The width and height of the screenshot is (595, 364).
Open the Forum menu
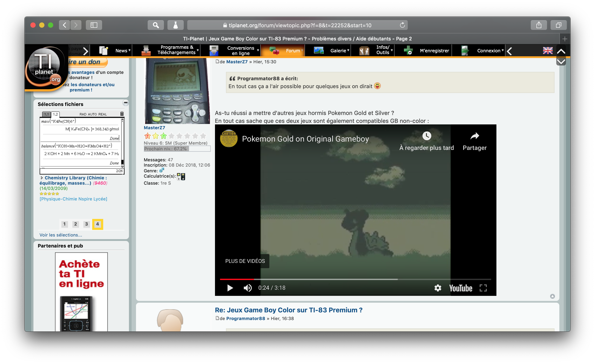pos(293,51)
